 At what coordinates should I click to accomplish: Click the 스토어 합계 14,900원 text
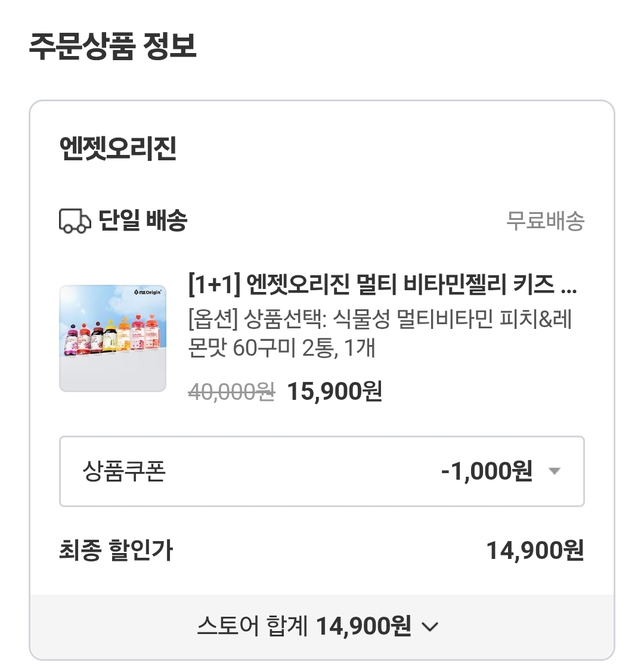coord(304,626)
